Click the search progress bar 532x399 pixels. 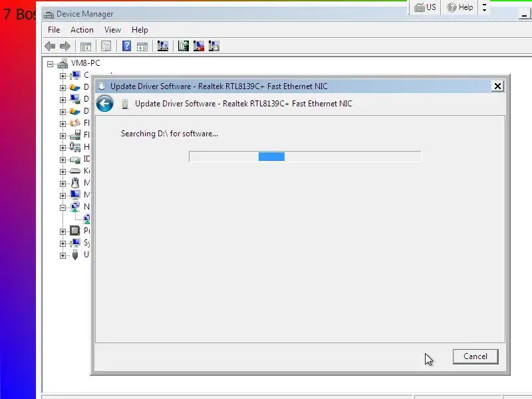click(305, 156)
